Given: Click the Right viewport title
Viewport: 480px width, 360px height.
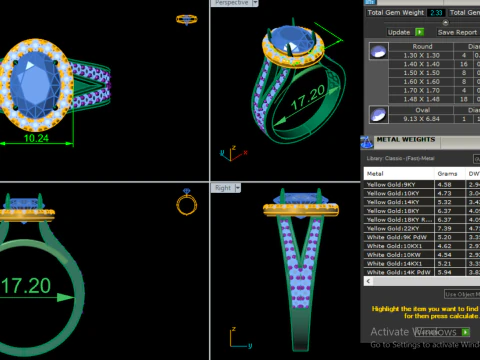Looking at the screenshot, I should tap(223, 188).
